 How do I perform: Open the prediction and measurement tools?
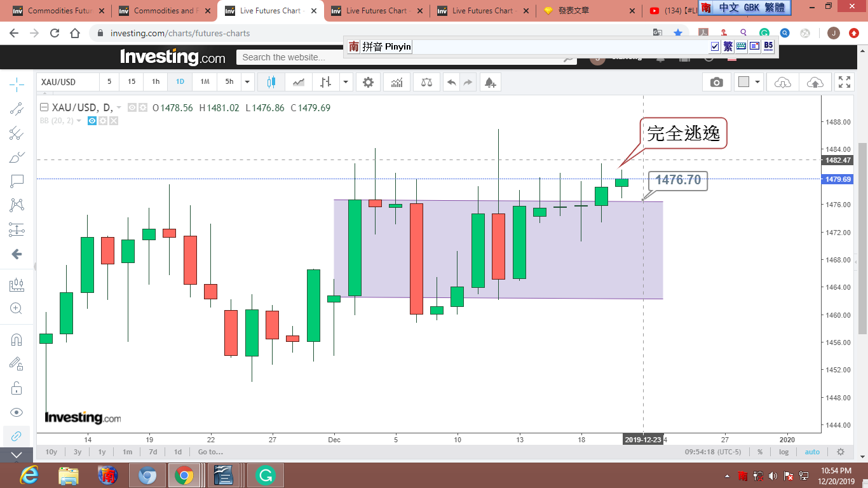[17, 230]
